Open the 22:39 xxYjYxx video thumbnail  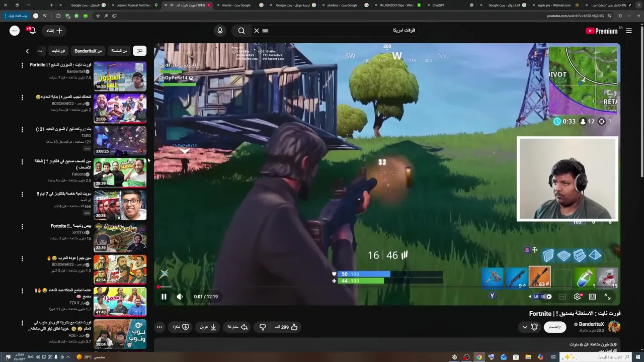(x=120, y=237)
